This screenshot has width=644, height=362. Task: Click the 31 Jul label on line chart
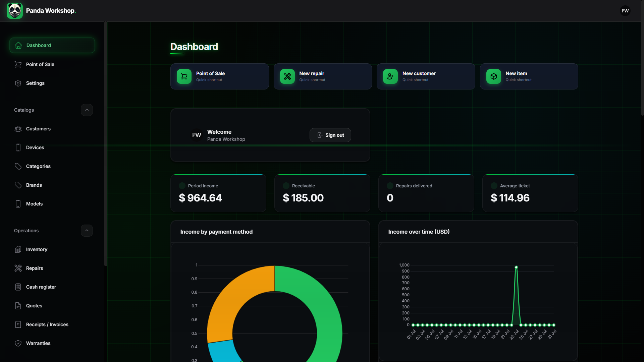coord(552,334)
